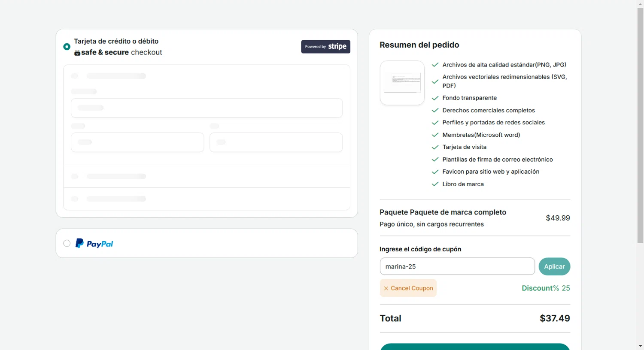
Task: Click the coupon code input field
Action: pos(457,266)
